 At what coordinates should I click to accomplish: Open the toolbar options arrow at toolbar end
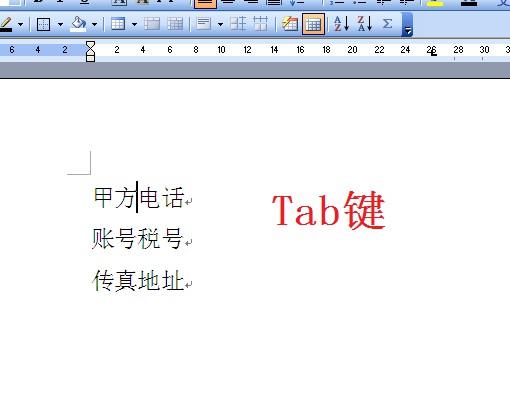408,25
